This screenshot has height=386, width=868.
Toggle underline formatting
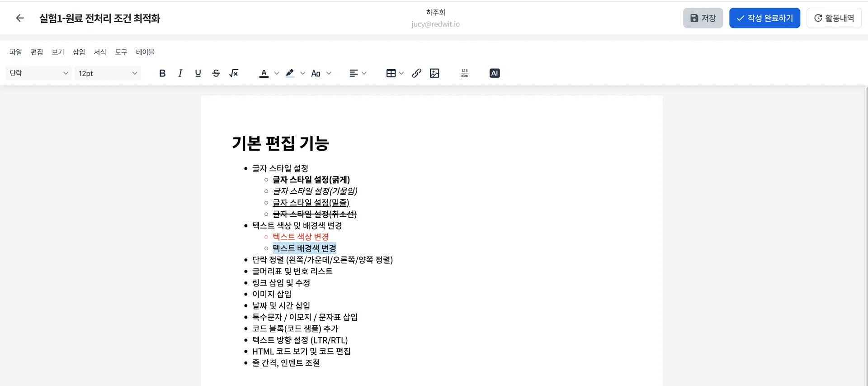click(x=198, y=73)
